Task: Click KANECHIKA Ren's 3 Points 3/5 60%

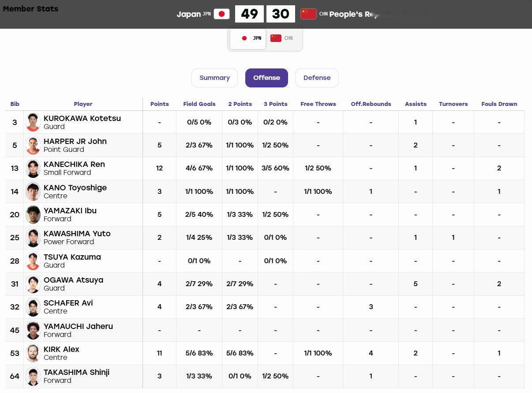Action: (x=276, y=168)
